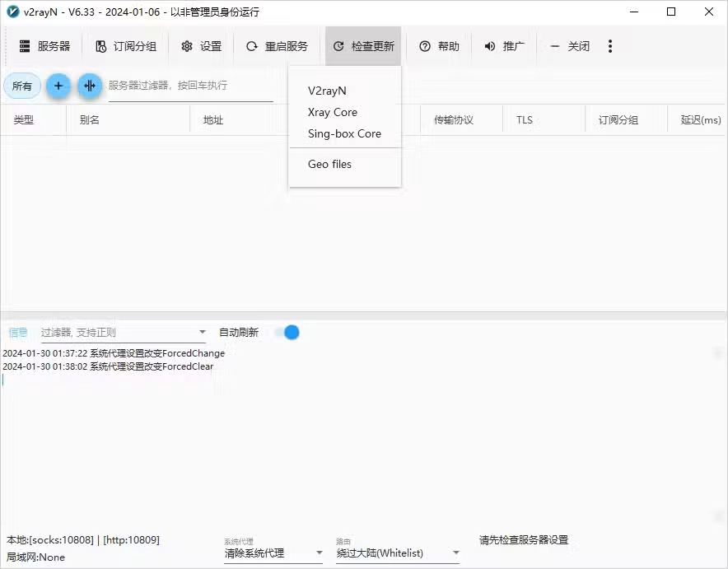This screenshot has width=728, height=569.
Task: Expand the log filter dropdown arrow
Action: coord(203,332)
